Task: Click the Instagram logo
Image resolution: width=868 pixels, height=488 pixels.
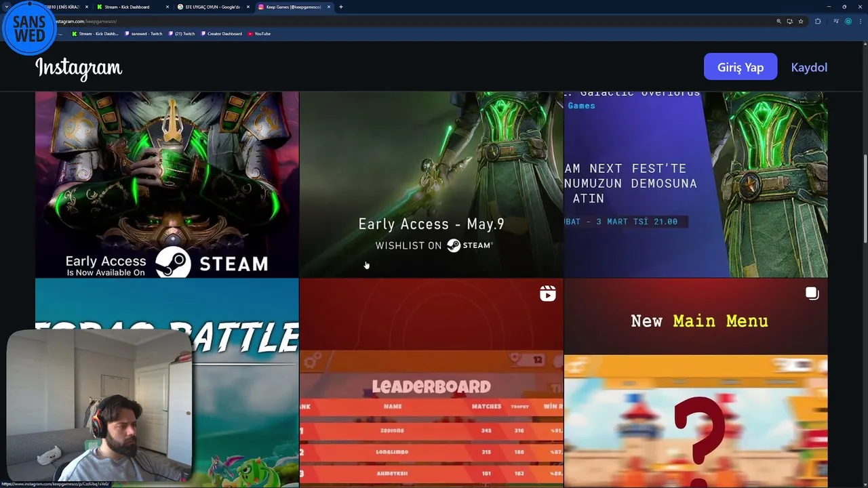Action: click(79, 68)
